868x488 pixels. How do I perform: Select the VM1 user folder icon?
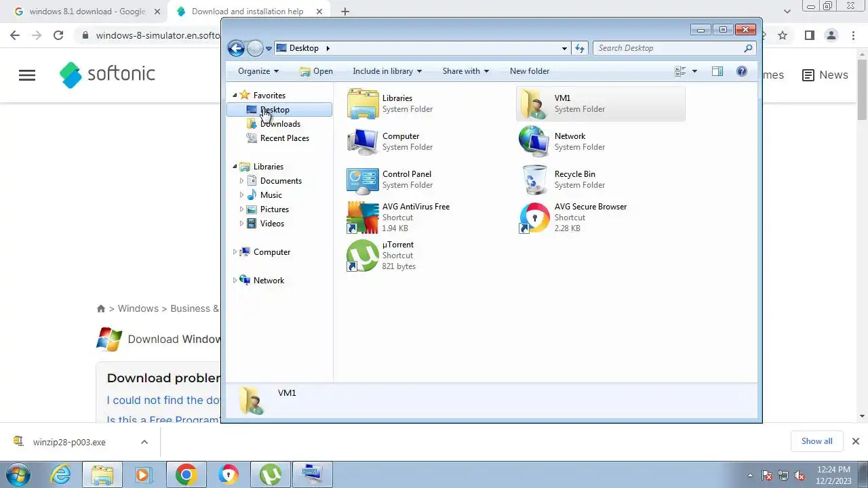pos(535,104)
